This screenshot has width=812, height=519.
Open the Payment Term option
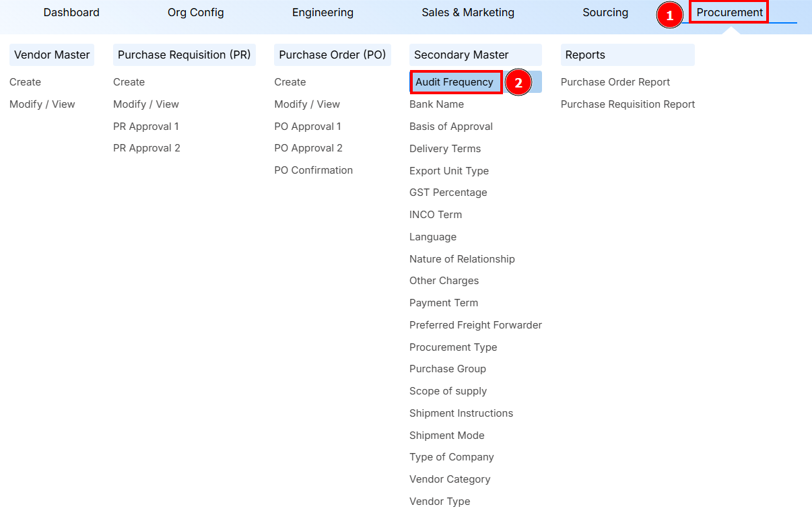coord(443,302)
